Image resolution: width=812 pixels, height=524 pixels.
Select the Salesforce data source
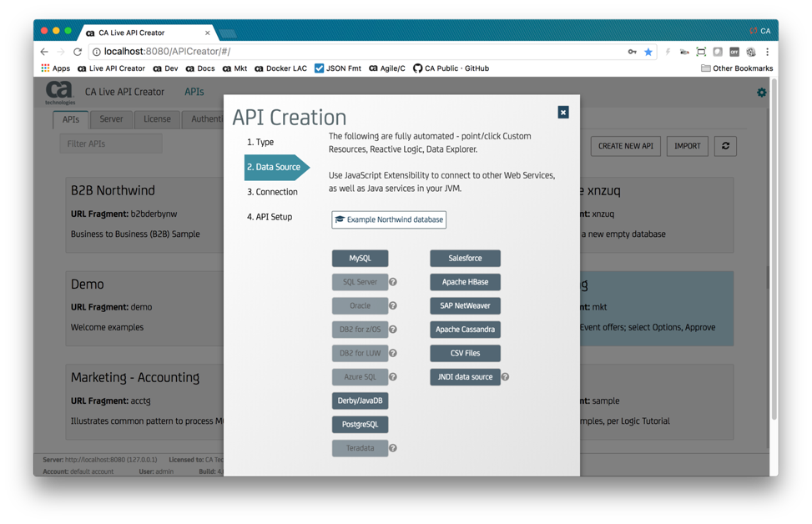click(x=465, y=259)
